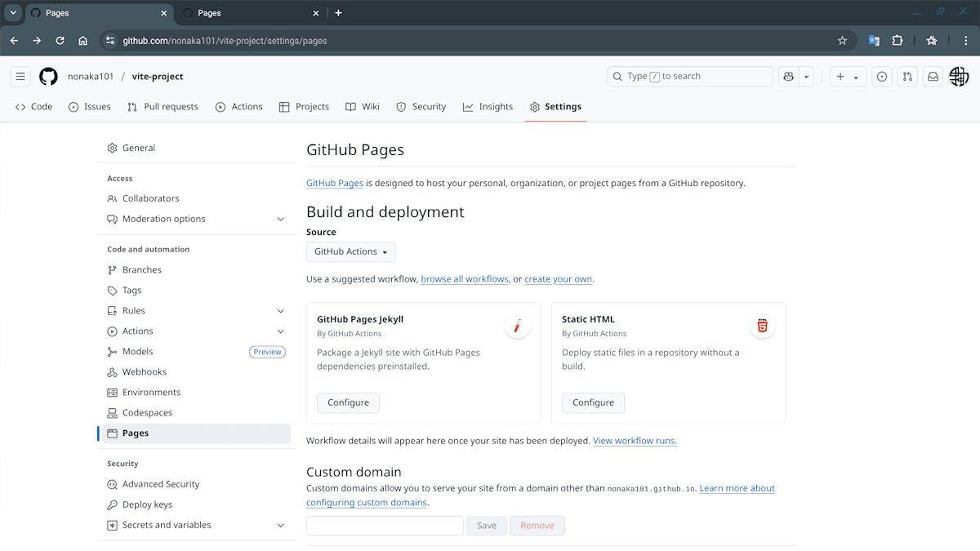Image resolution: width=980 pixels, height=551 pixels.
Task: Expand Moderation options in sidebar
Action: coord(280,220)
